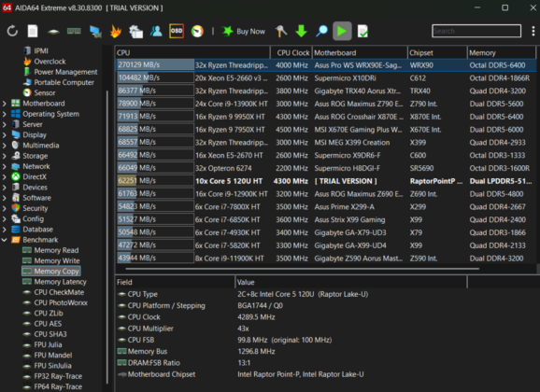Expand the Storage tree node
The width and height of the screenshot is (540, 392).
[x=5, y=156]
